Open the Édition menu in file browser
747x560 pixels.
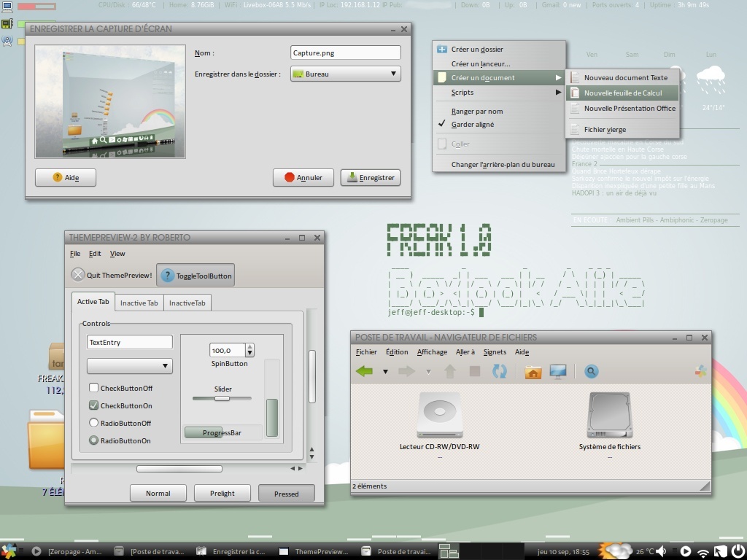pyautogui.click(x=397, y=352)
